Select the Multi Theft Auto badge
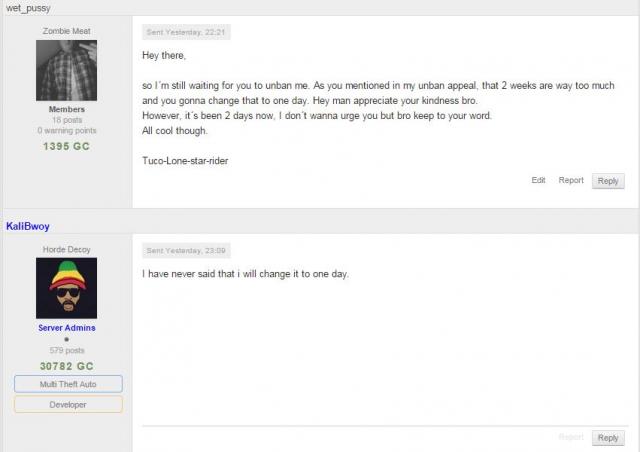 tap(68, 384)
